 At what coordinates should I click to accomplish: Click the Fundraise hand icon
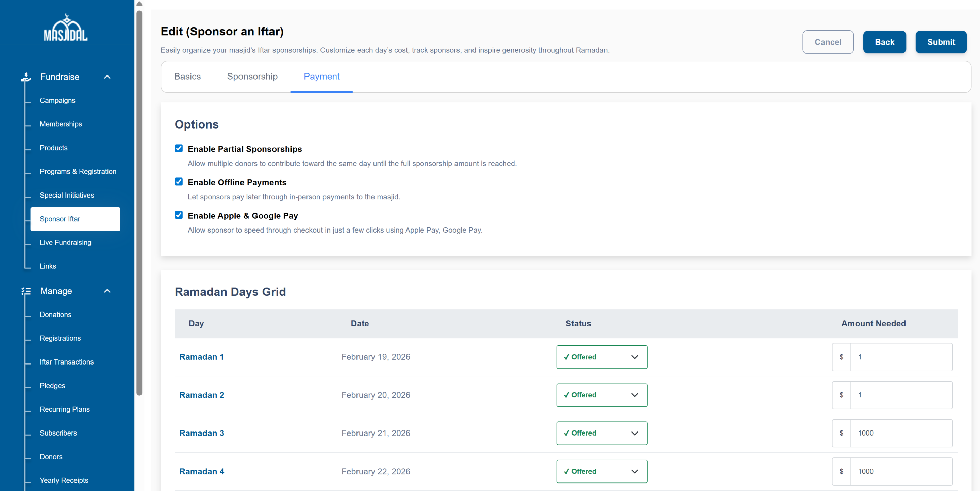26,77
